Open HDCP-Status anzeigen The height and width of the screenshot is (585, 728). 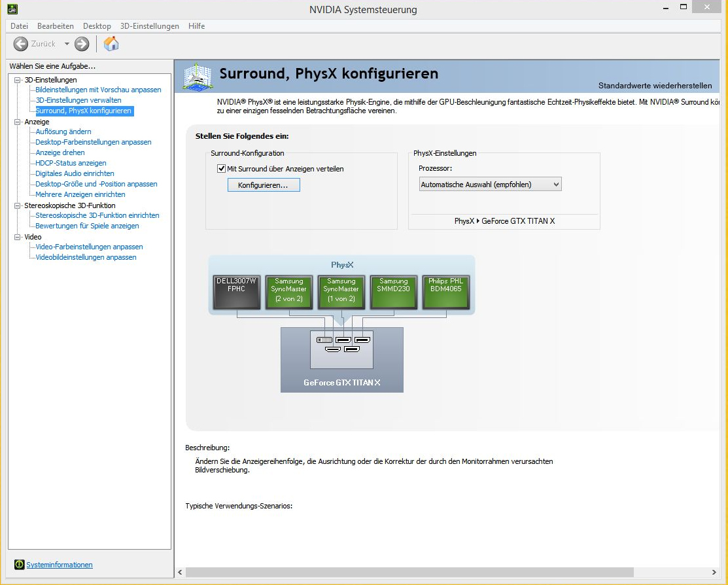[71, 163]
